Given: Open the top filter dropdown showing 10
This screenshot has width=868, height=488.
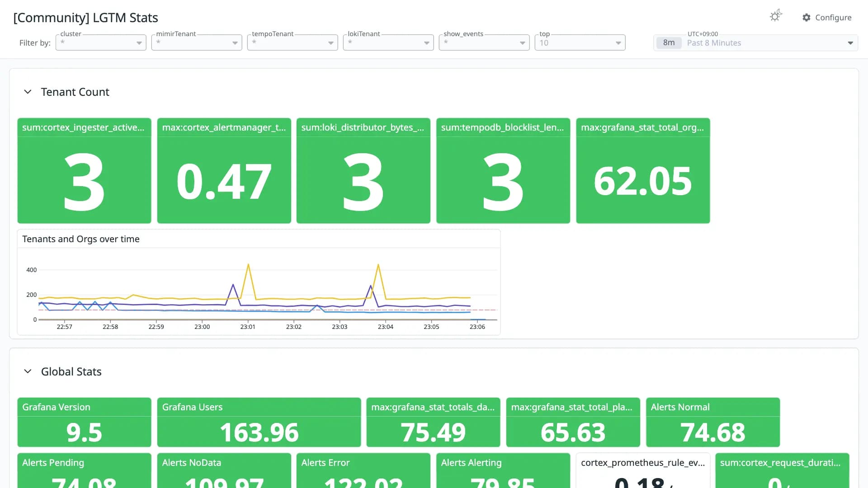Looking at the screenshot, I should pos(580,42).
